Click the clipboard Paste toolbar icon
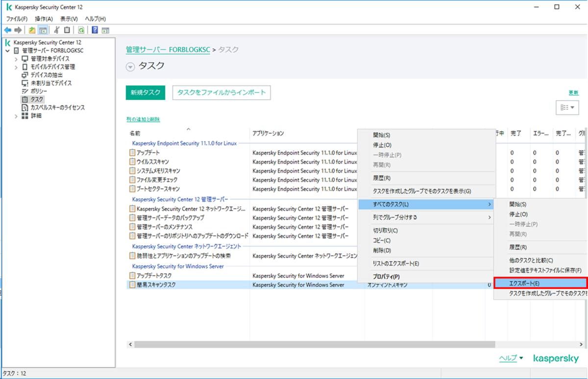Image resolution: width=588 pixels, height=379 pixels. coord(67,30)
